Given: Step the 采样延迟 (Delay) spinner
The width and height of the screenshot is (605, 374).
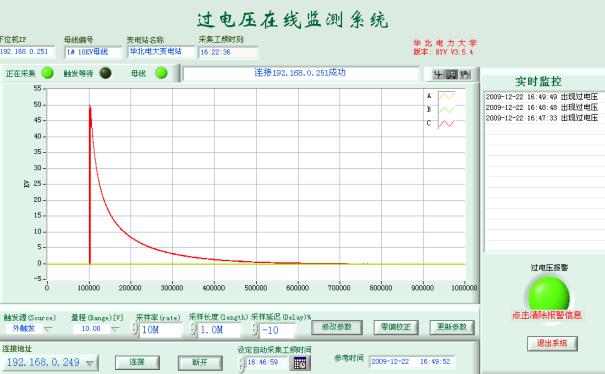Looking at the screenshot, I should click(x=255, y=329).
